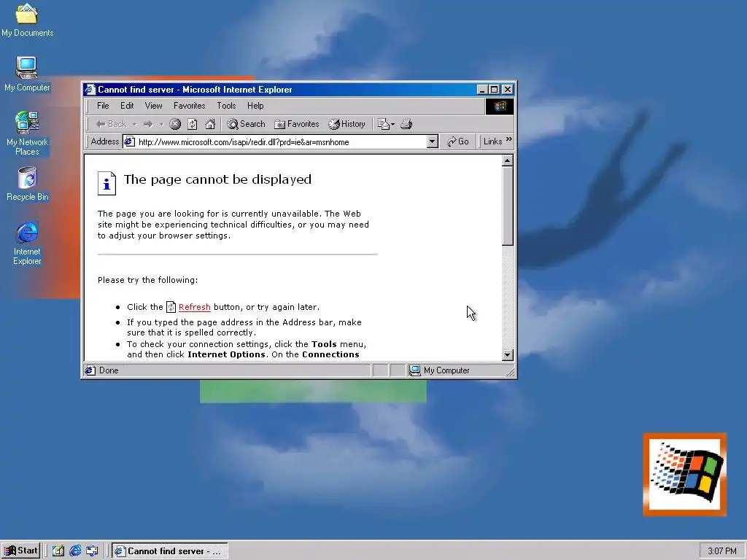This screenshot has height=560, width=747.
Task: Launch Internet Explorer from quick launch
Action: 75,551
